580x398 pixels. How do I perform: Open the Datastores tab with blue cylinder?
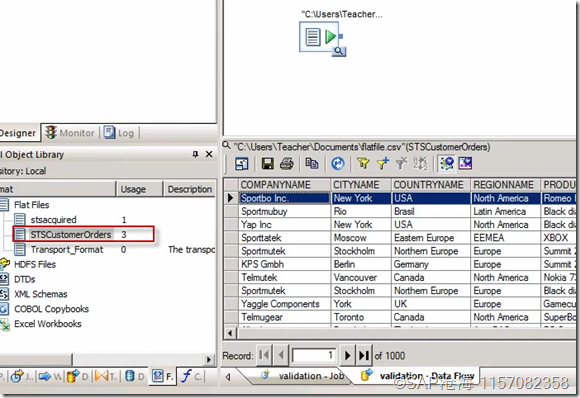coord(135,377)
